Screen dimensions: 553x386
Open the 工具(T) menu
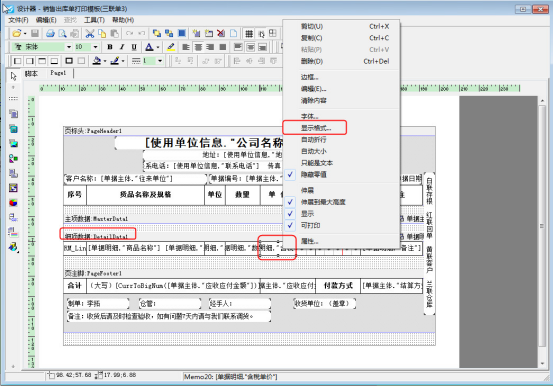point(94,20)
